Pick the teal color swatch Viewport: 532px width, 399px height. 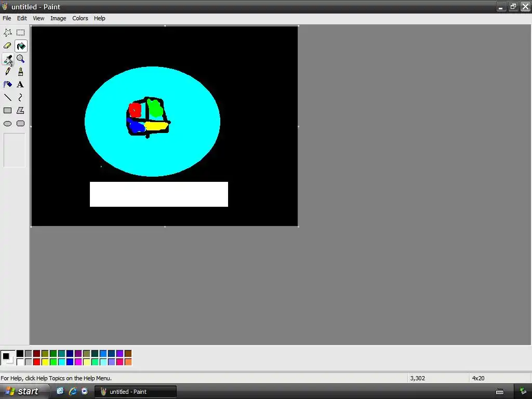pos(62,354)
